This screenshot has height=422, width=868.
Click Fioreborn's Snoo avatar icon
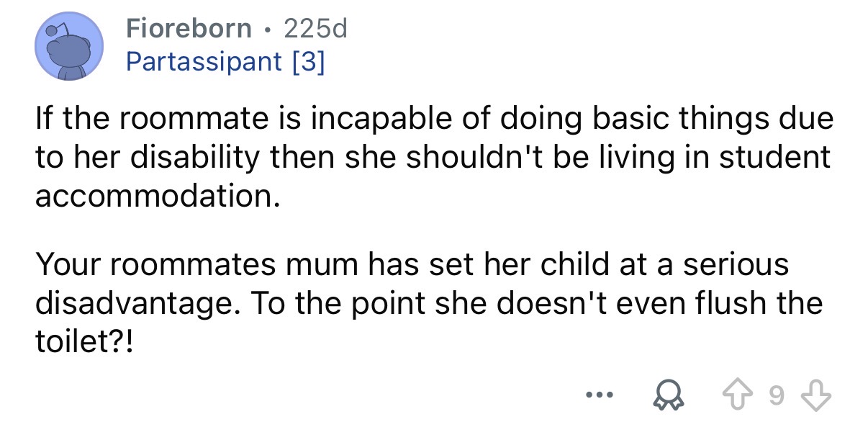pos(69,46)
